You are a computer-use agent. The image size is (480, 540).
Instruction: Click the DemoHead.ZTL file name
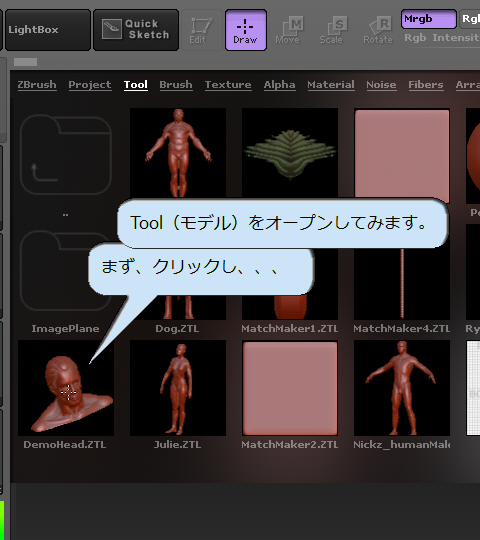pos(65,445)
